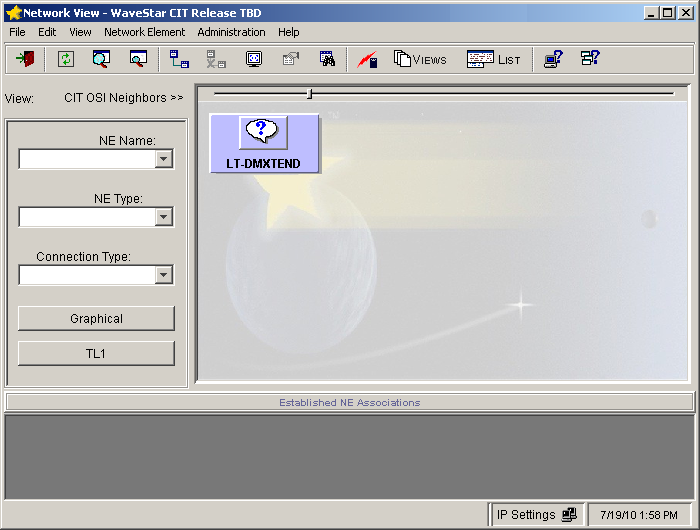This screenshot has height=530, width=700.
Task: Click the TL1 button
Action: click(x=96, y=354)
